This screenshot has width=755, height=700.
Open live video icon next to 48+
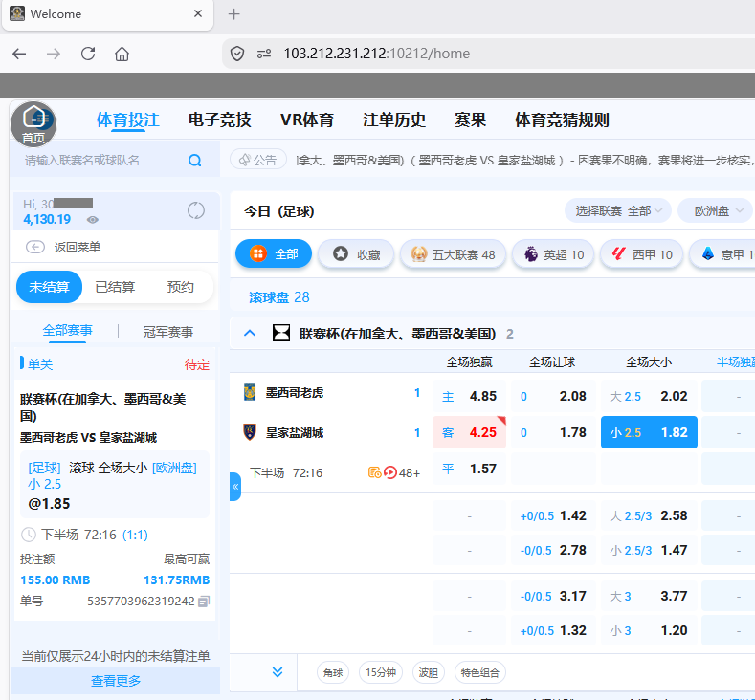click(x=390, y=472)
